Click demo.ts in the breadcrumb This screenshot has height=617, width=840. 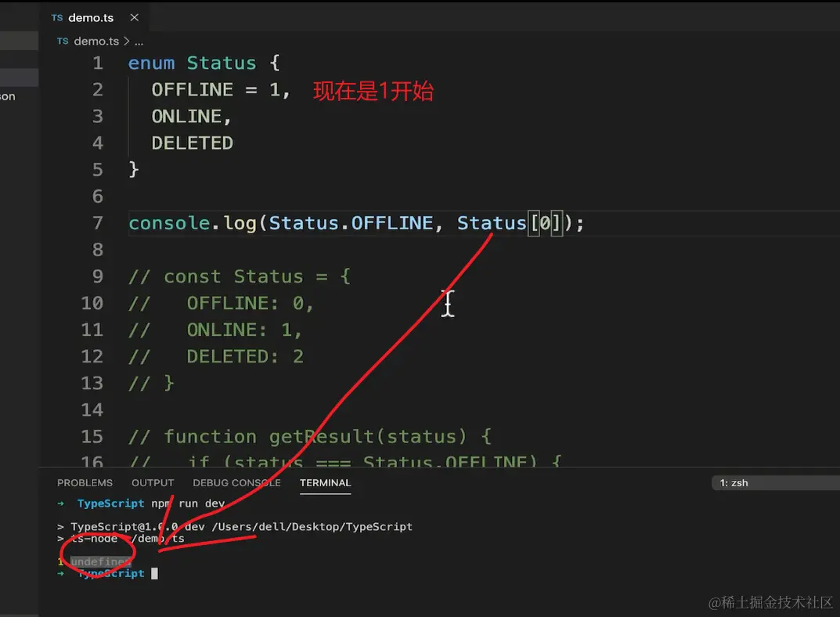96,41
